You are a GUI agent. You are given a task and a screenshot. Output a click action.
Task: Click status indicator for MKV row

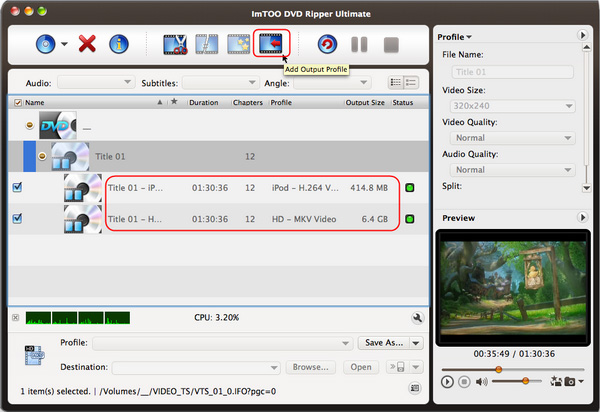pos(410,219)
